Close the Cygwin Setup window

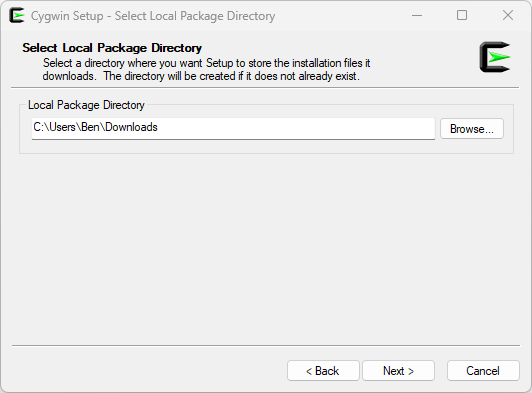[508, 15]
